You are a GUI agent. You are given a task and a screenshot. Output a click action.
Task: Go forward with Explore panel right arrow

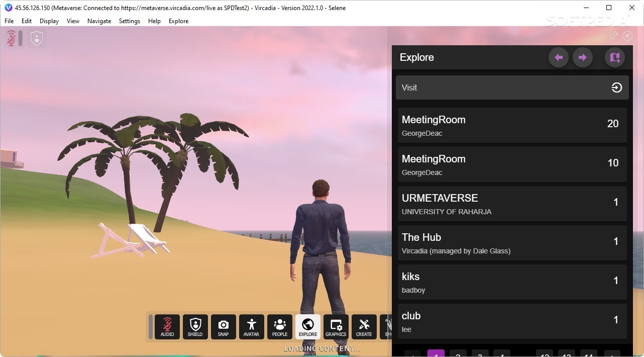(x=583, y=57)
